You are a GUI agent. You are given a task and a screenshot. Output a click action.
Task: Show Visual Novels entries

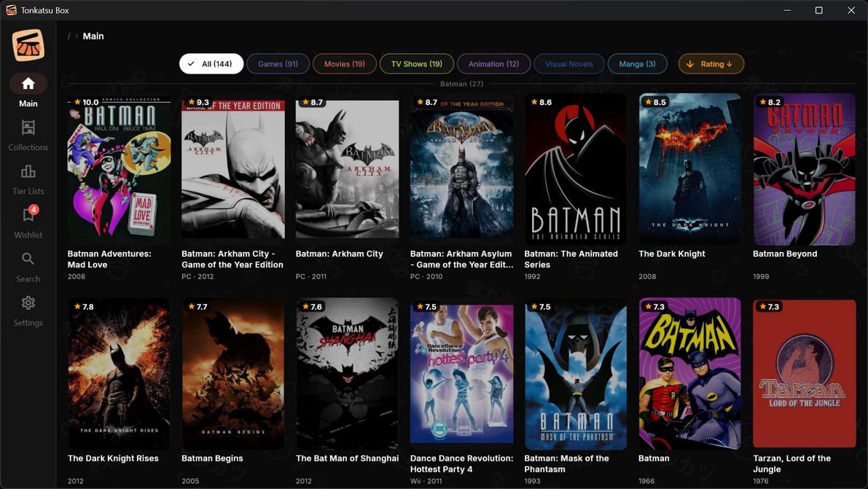(x=568, y=64)
